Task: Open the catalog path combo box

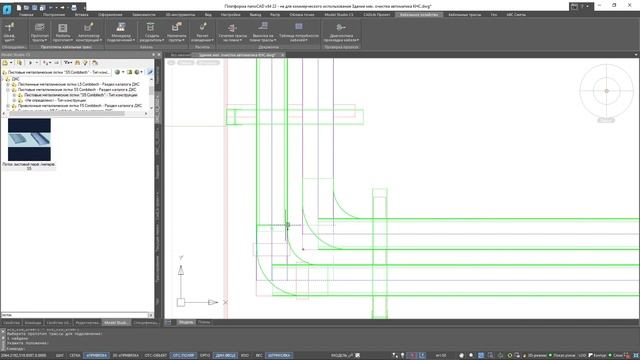Action: pyautogui.click(x=57, y=72)
